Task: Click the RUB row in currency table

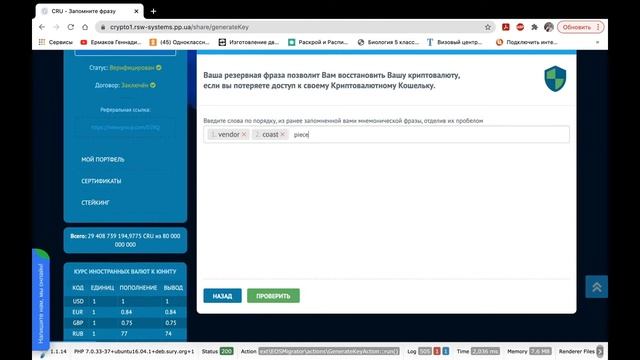Action: [x=125, y=334]
